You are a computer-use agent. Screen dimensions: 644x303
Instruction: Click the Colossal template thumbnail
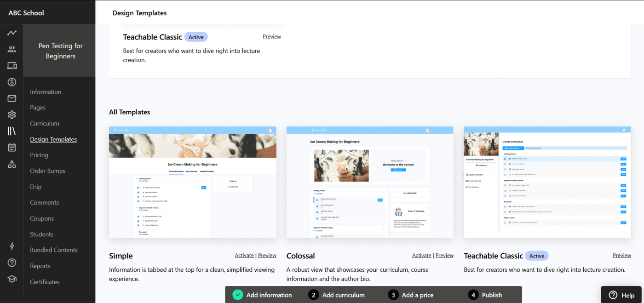point(370,182)
